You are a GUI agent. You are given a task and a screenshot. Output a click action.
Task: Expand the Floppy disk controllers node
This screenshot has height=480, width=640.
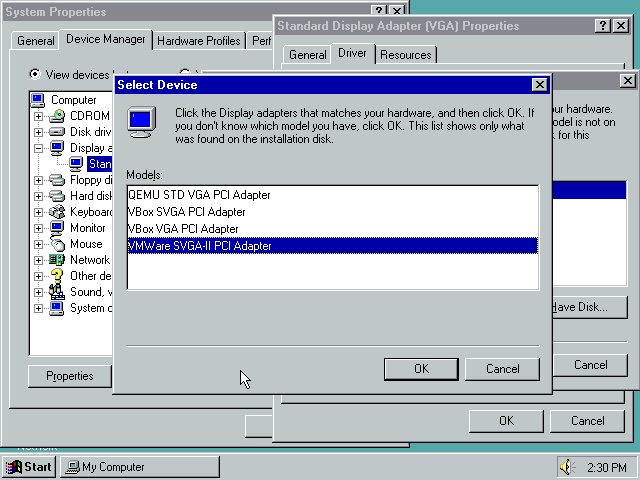tap(38, 180)
